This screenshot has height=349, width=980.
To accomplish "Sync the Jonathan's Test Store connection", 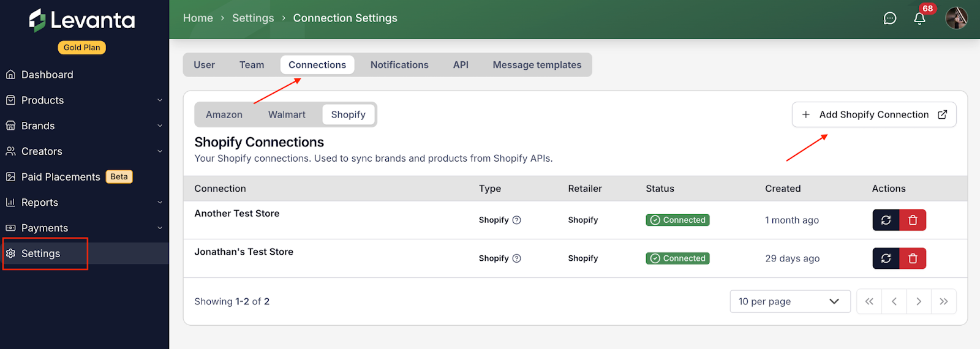I will (886, 258).
